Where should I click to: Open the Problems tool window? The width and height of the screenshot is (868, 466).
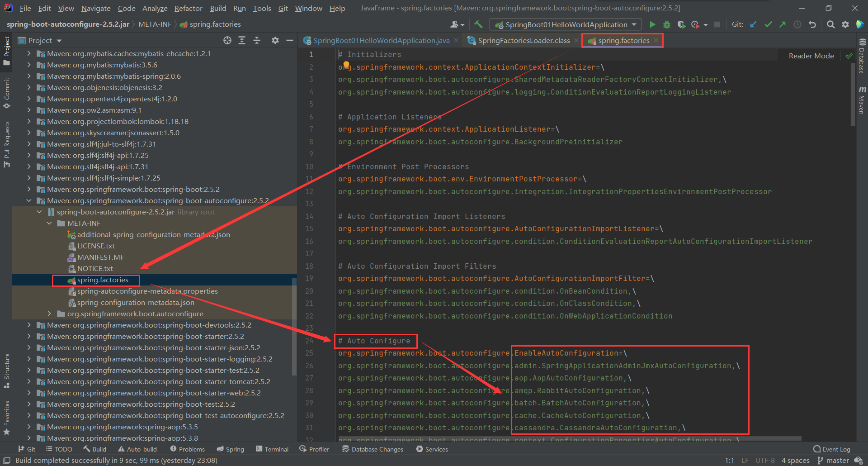pyautogui.click(x=188, y=449)
